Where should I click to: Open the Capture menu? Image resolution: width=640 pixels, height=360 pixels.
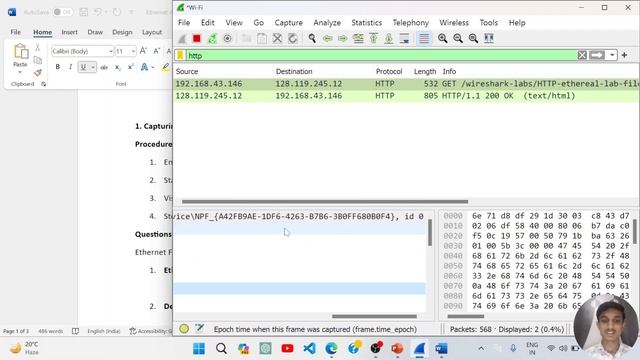click(289, 23)
